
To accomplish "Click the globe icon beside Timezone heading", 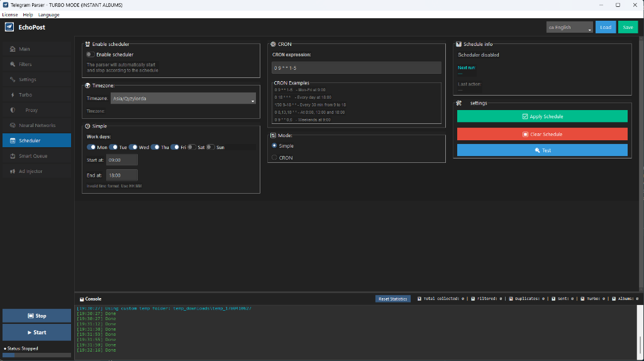I will pos(87,86).
